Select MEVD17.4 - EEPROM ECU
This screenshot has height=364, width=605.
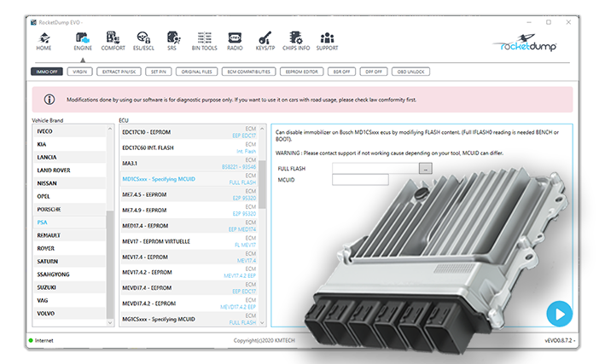click(189, 288)
